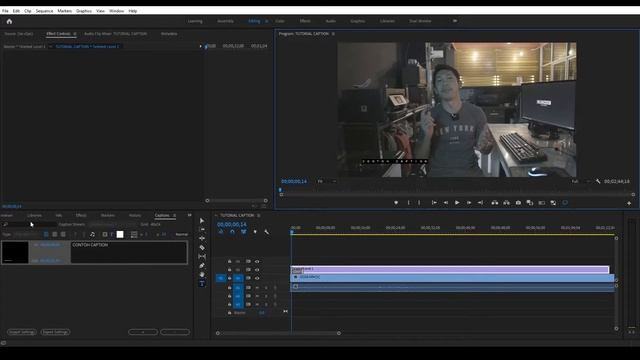Screen dimensions: 640x360
Task: Click the caption thumbnail preview
Action: [15, 252]
